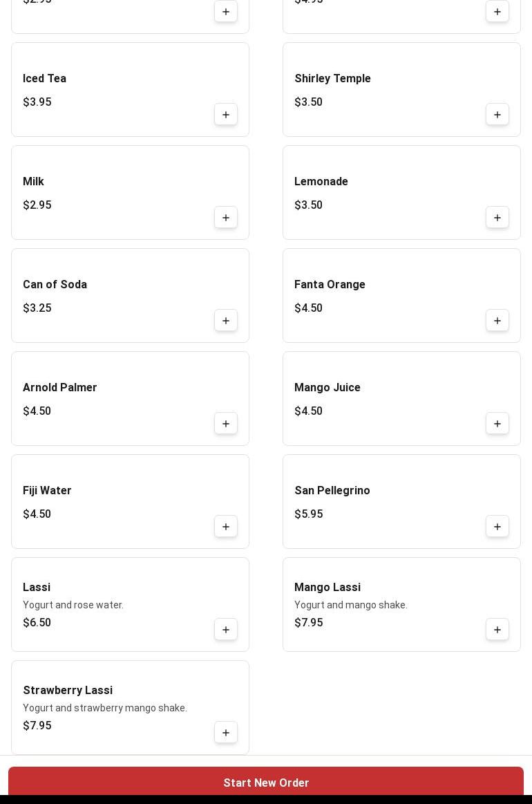This screenshot has width=532, height=804.
Task: Add Can of Soda to cart
Action: click(x=226, y=321)
